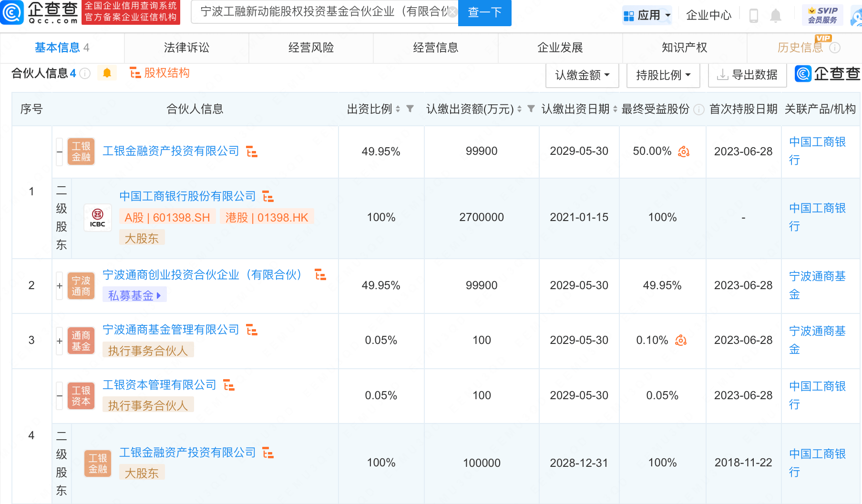Open equity structure icon next to 工银金融资产投资有限公司

252,152
